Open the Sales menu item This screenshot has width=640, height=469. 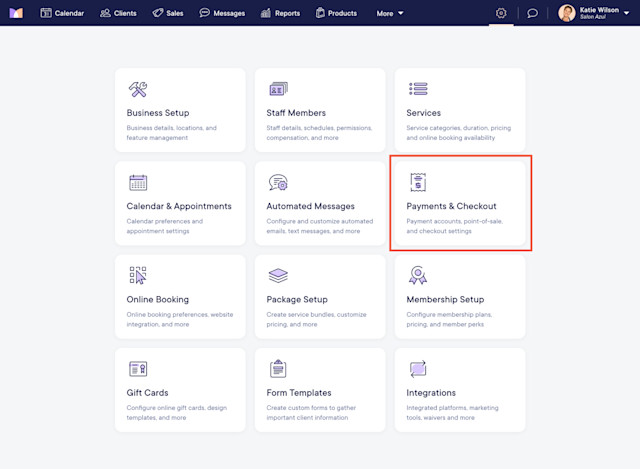pyautogui.click(x=168, y=13)
